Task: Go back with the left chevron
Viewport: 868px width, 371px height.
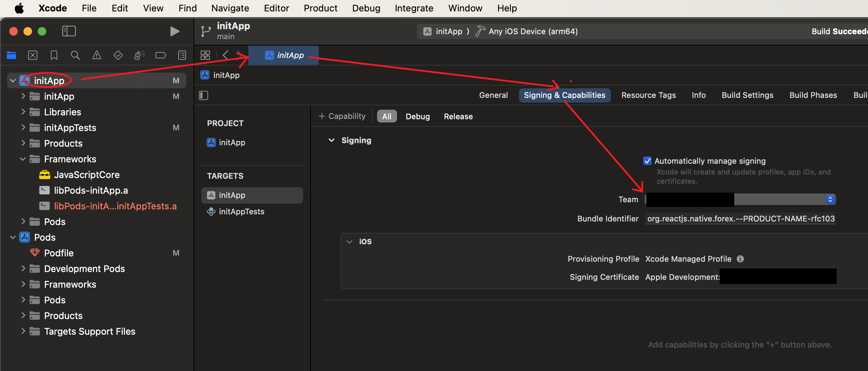Action: (226, 55)
